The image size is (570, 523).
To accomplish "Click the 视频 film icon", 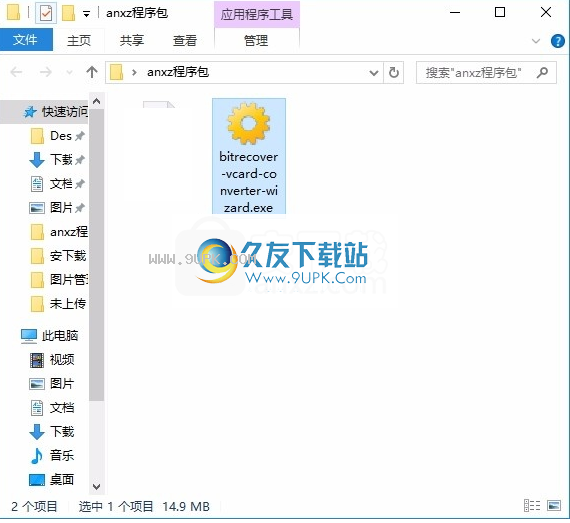I will pos(37,360).
